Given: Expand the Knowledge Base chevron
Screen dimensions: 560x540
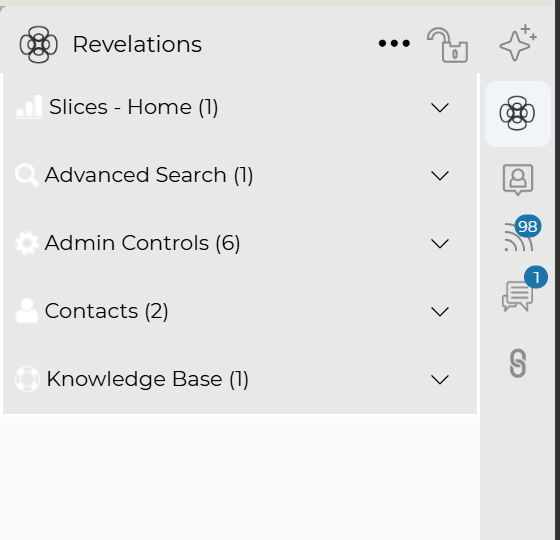Looking at the screenshot, I should pos(440,379).
